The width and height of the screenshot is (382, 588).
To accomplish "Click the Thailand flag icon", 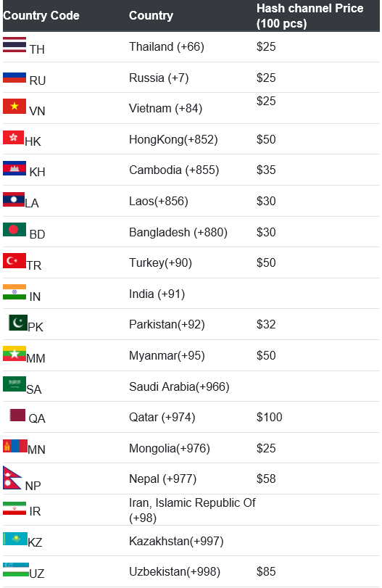I will pyautogui.click(x=14, y=45).
